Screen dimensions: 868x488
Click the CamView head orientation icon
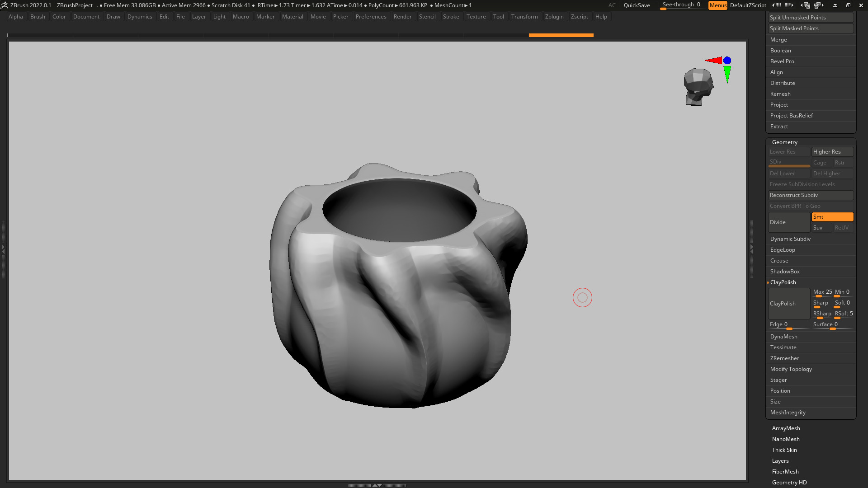pos(698,87)
